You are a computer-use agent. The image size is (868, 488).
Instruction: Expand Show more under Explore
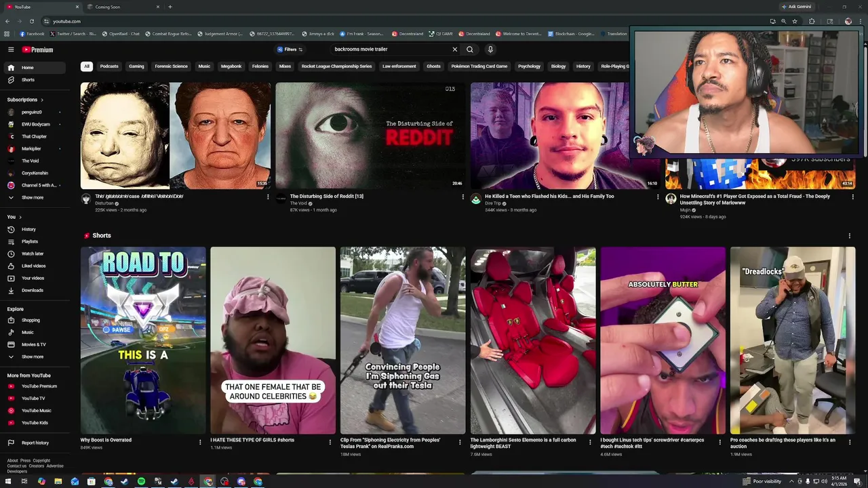coord(34,357)
